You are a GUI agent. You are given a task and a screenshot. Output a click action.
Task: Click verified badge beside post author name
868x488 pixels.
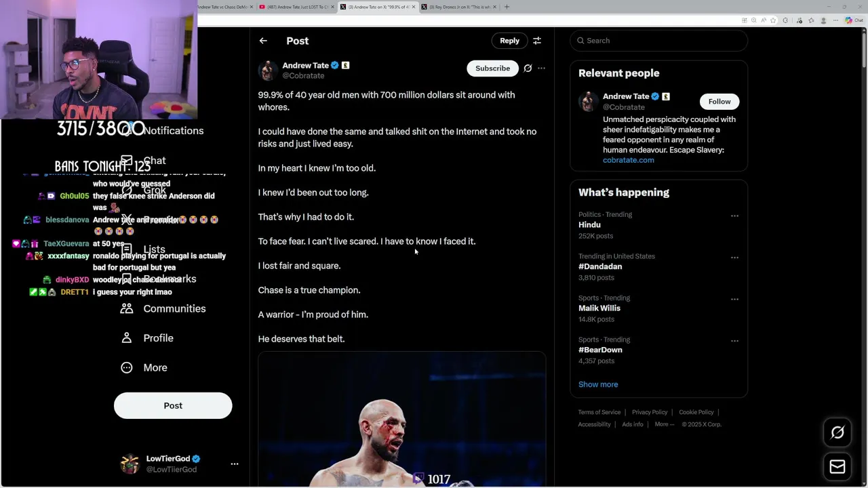point(335,66)
